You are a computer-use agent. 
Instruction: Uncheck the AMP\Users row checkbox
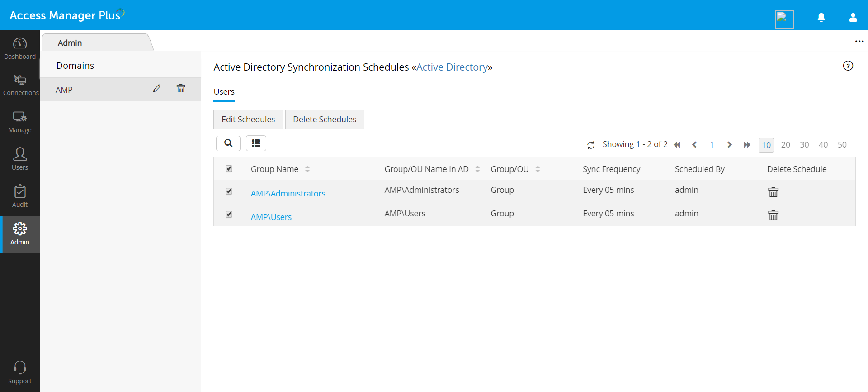[229, 215]
